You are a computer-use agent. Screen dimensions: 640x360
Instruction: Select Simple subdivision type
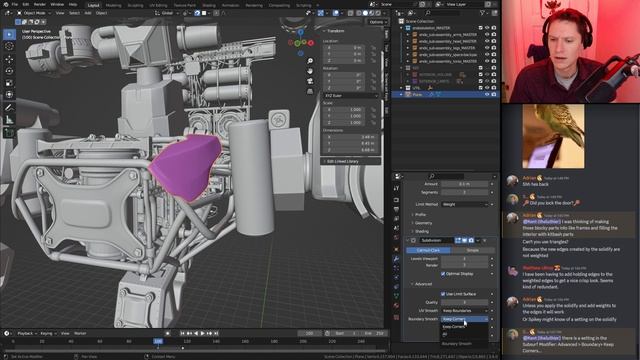(x=473, y=250)
